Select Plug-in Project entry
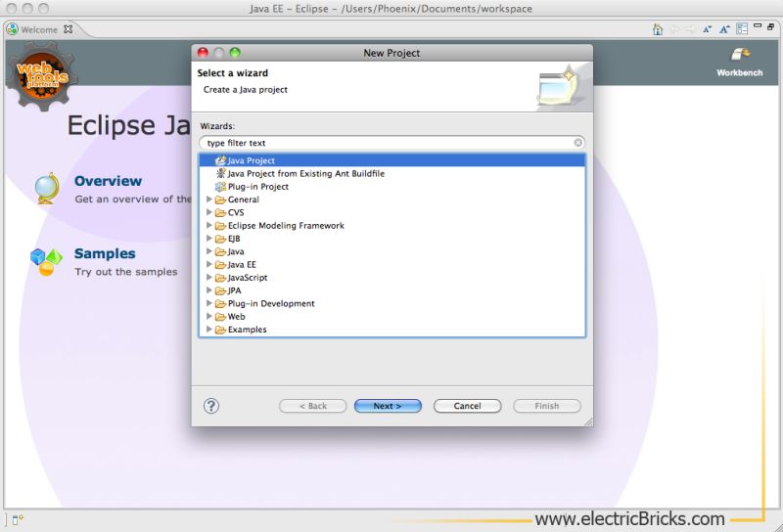783x532 pixels. coord(258,187)
